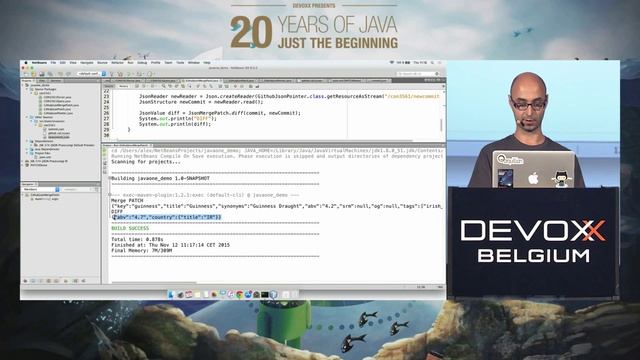Click the first filter toggle at the bottom of Navigator
The height and width of the screenshot is (360, 640).
coord(25,281)
